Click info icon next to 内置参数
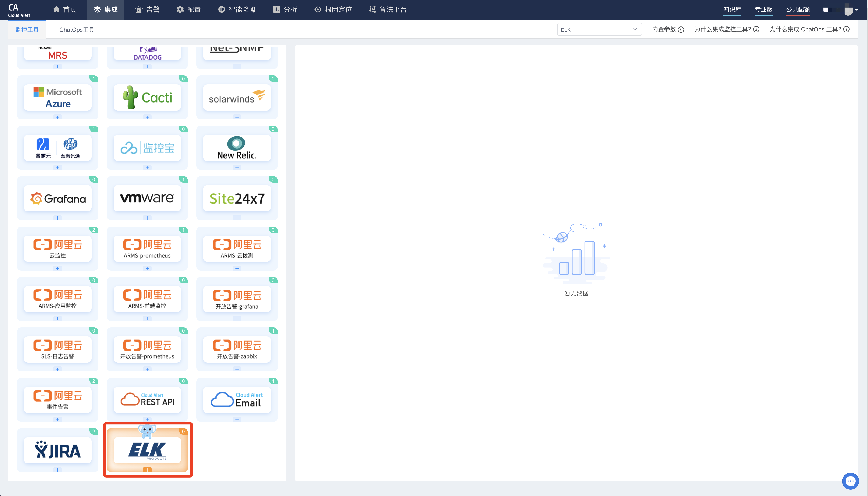The width and height of the screenshot is (868, 496). 681,30
